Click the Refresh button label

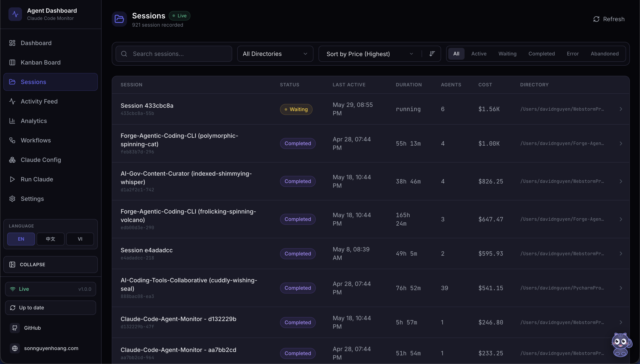(x=614, y=19)
